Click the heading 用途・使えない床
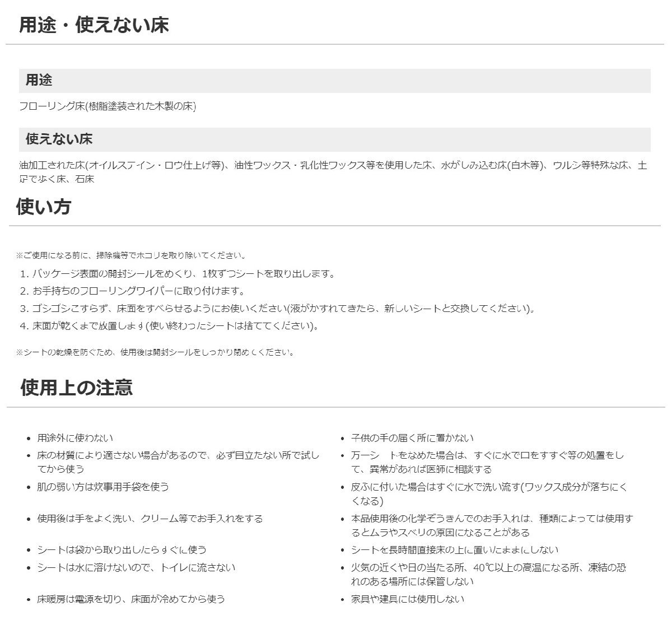672x620 pixels. [x=94, y=25]
